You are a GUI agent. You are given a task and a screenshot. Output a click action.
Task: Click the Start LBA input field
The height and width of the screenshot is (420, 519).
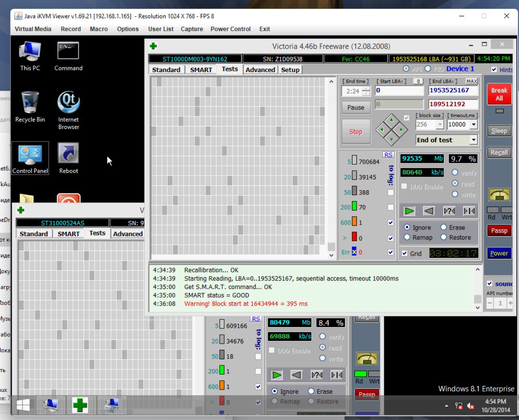click(x=399, y=90)
